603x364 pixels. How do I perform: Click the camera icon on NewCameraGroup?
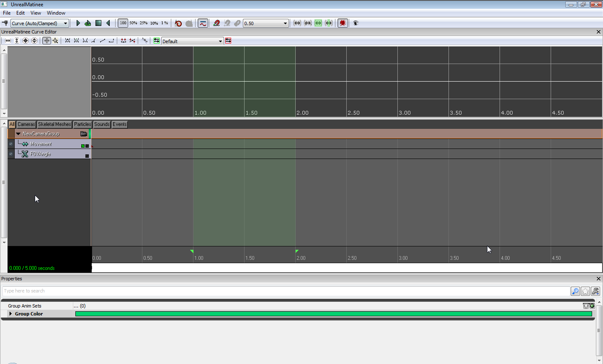tap(84, 134)
